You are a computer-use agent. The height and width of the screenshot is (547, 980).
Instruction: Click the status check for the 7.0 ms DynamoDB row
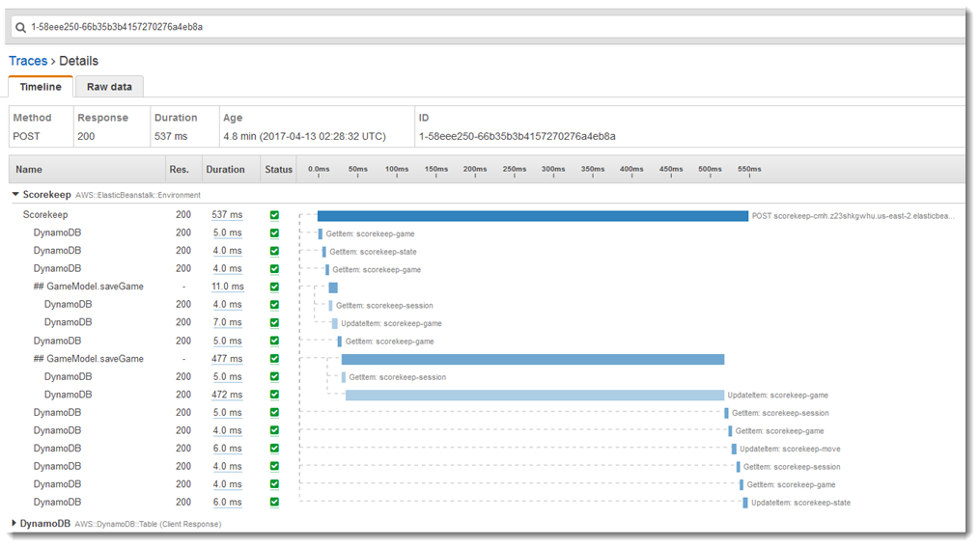274,323
